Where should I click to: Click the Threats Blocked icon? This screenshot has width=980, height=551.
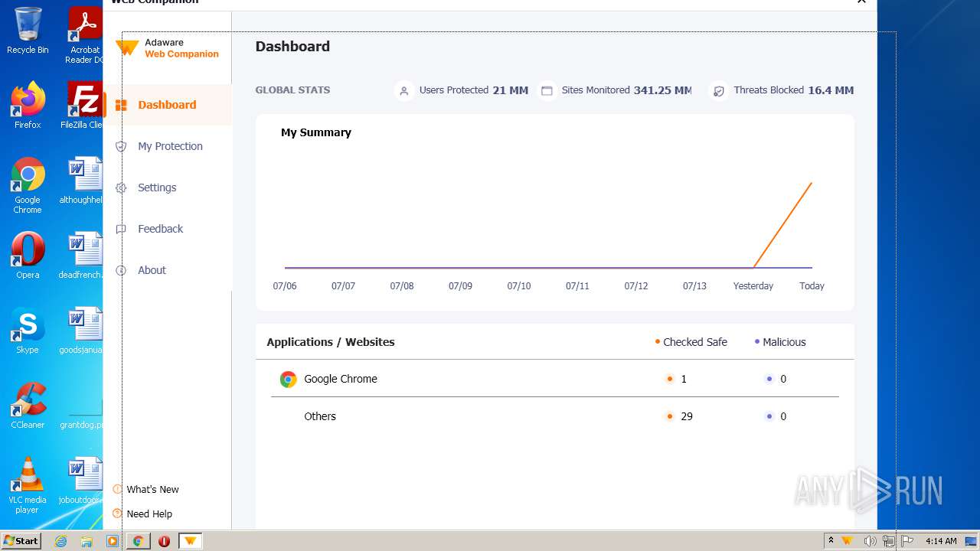(x=718, y=90)
